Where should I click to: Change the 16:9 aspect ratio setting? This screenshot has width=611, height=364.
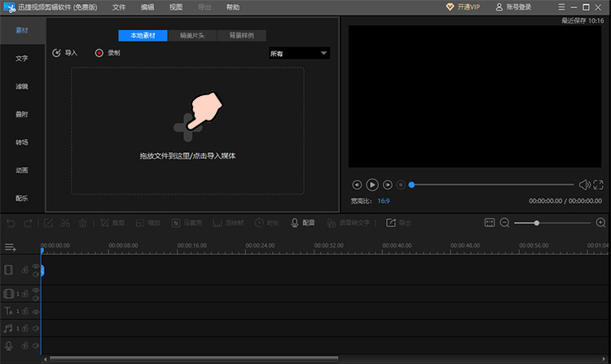pyautogui.click(x=384, y=201)
